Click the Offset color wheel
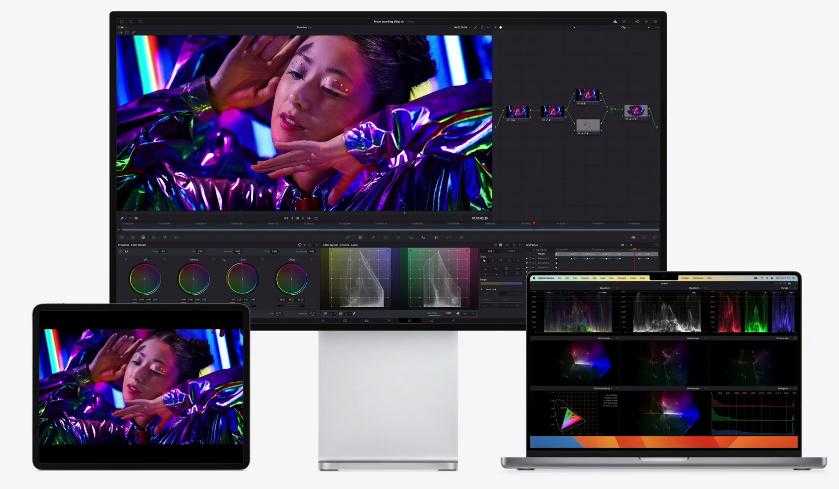 [291, 278]
